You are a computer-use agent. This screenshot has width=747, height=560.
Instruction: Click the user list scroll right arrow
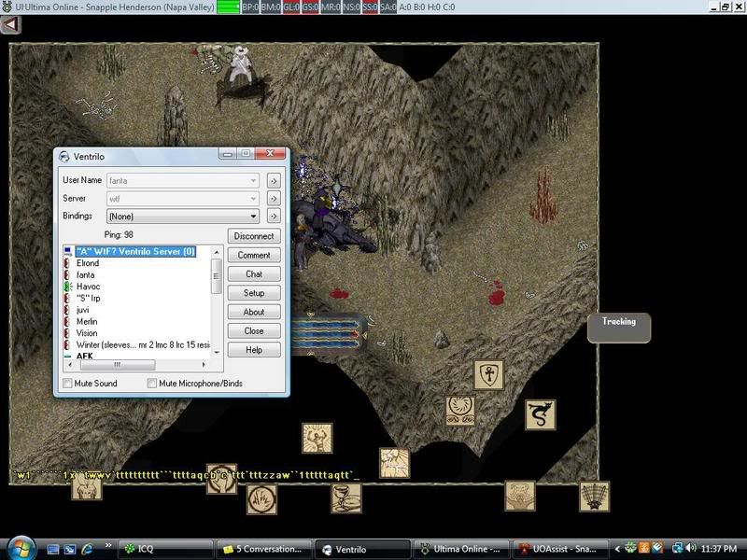coord(204,365)
